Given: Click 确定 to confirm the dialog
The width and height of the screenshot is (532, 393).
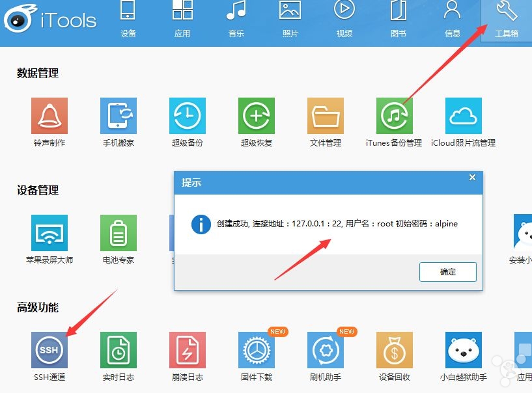Looking at the screenshot, I should click(x=448, y=272).
